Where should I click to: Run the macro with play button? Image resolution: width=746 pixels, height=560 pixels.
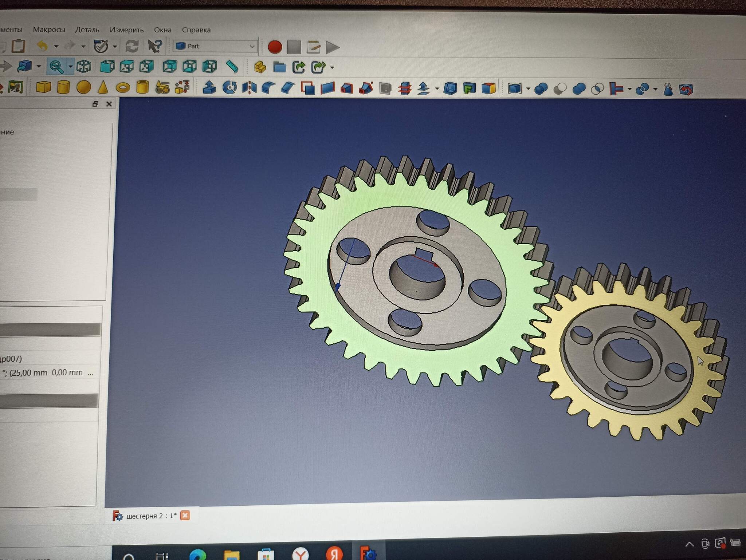click(x=332, y=47)
